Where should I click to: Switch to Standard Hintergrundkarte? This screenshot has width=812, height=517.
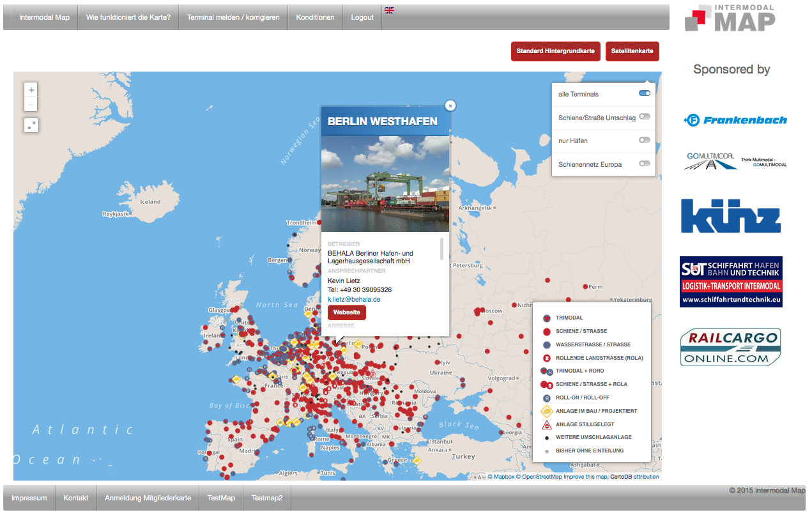coord(556,51)
